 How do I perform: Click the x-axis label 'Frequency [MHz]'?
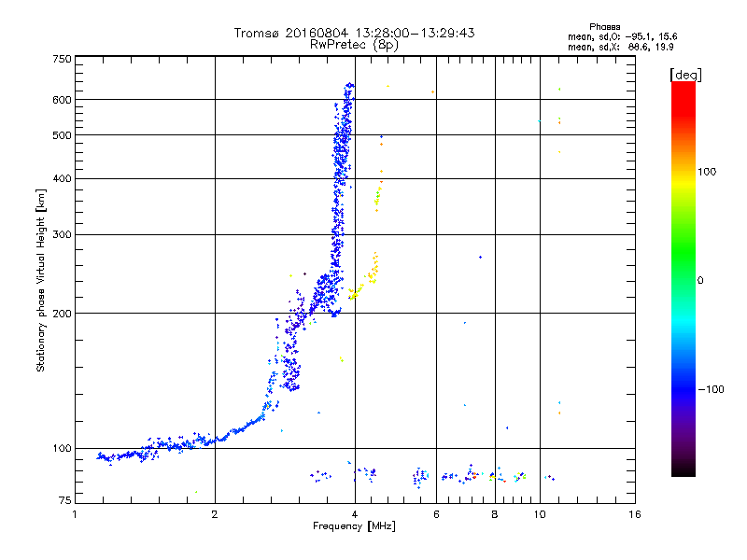point(354,526)
